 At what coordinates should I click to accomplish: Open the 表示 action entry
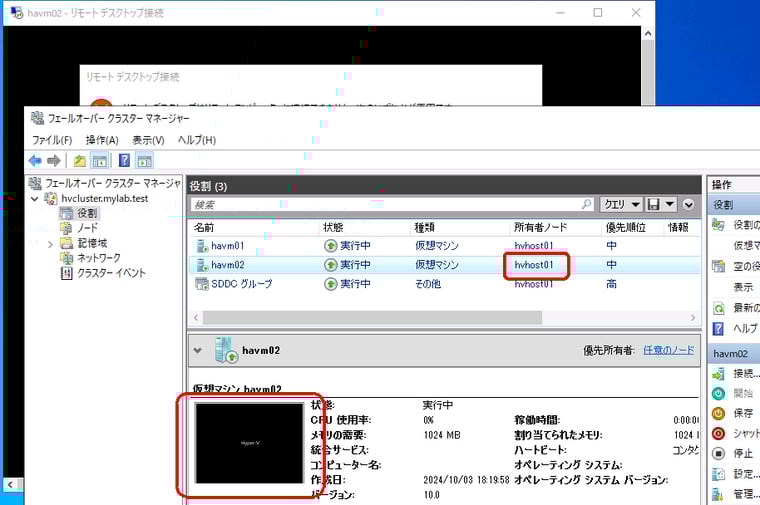pos(743,287)
